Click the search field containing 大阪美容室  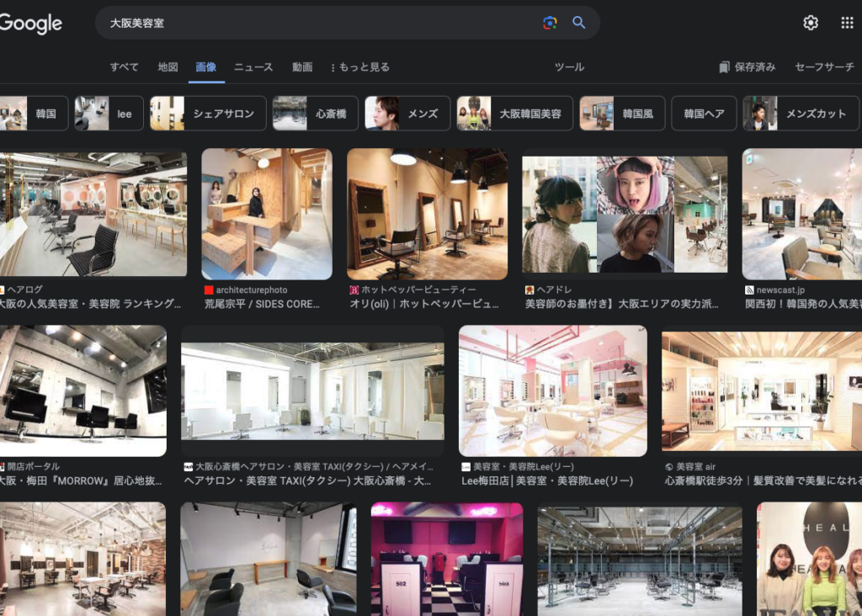click(x=320, y=24)
